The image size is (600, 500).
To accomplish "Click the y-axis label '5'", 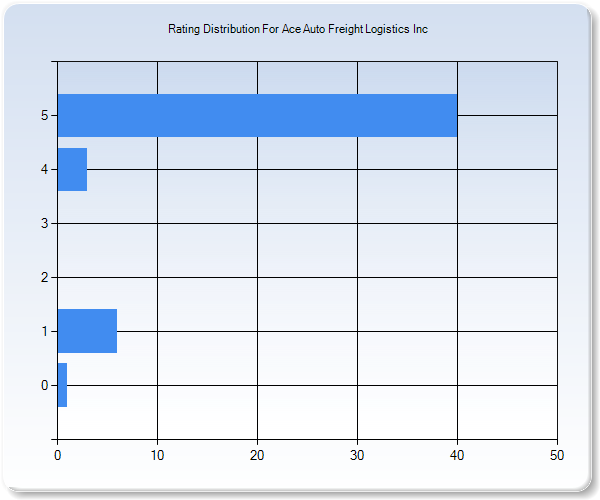I will tap(44, 115).
